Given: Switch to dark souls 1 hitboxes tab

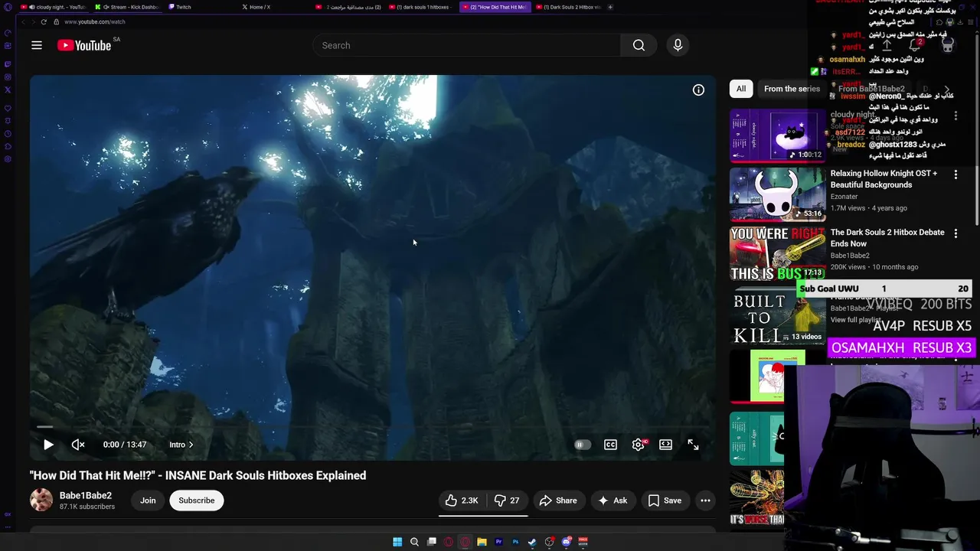Looking at the screenshot, I should 421,7.
